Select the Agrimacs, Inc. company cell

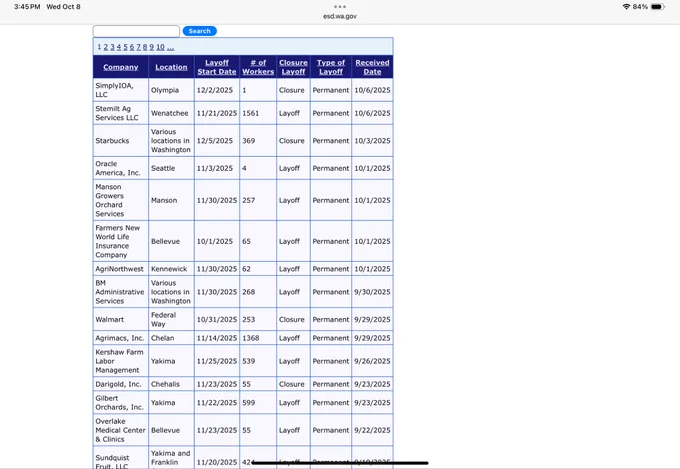point(121,338)
